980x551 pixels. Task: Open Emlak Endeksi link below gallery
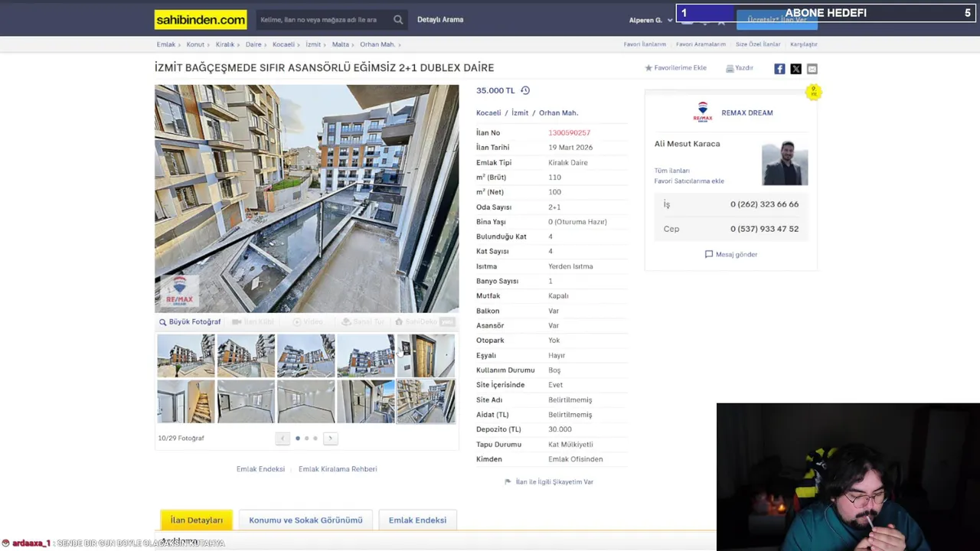click(260, 469)
